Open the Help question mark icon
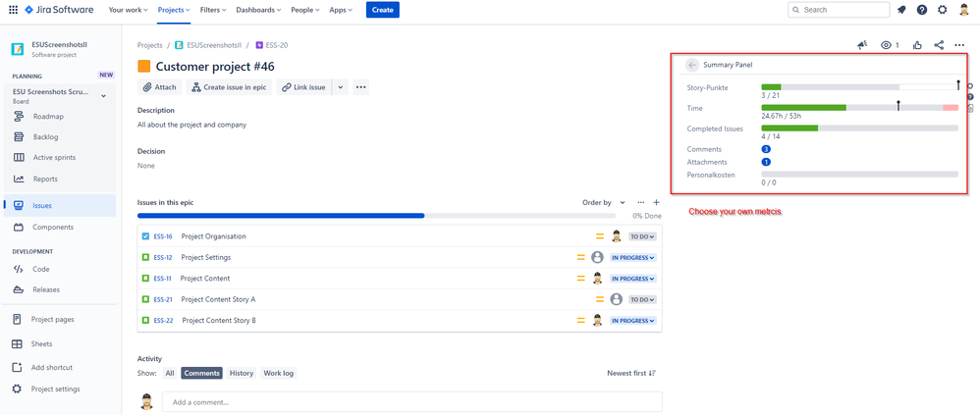 [922, 10]
